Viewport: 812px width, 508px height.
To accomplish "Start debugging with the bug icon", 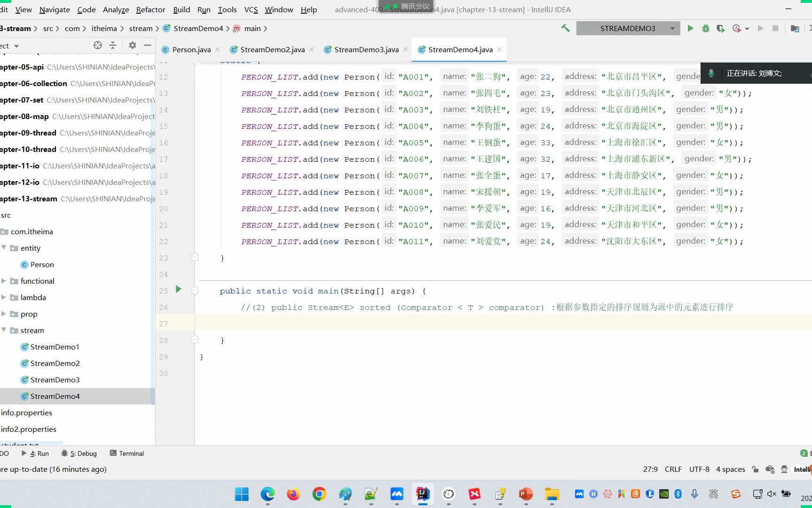I will (x=705, y=28).
